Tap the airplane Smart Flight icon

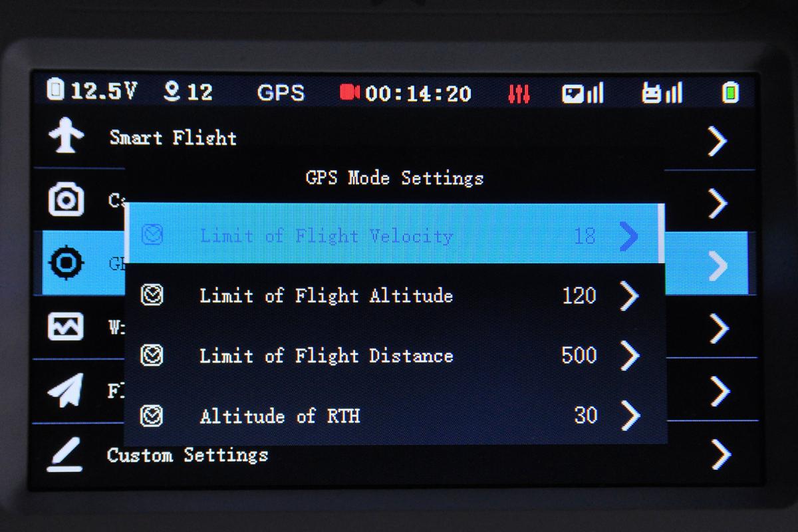(66, 136)
